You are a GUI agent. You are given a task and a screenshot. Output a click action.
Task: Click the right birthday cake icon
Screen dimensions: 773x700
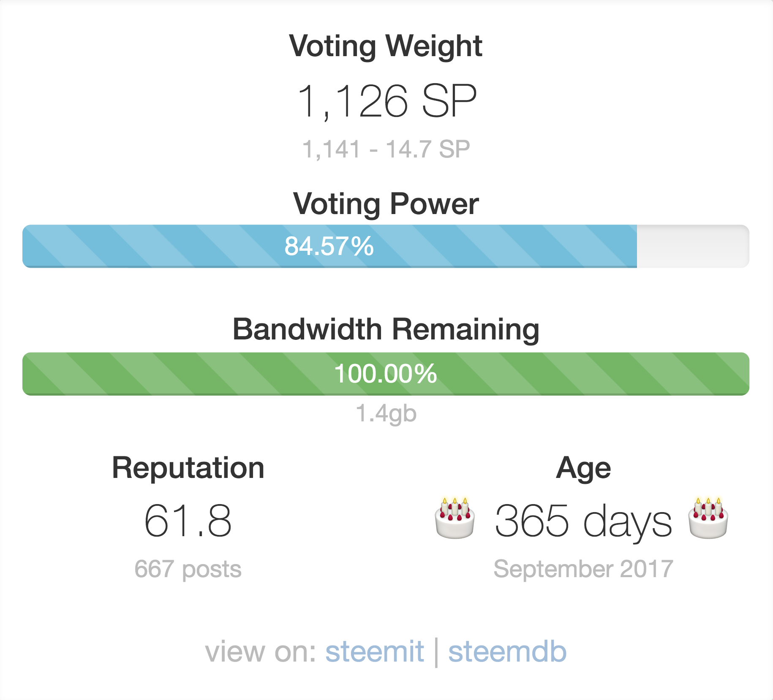708,518
